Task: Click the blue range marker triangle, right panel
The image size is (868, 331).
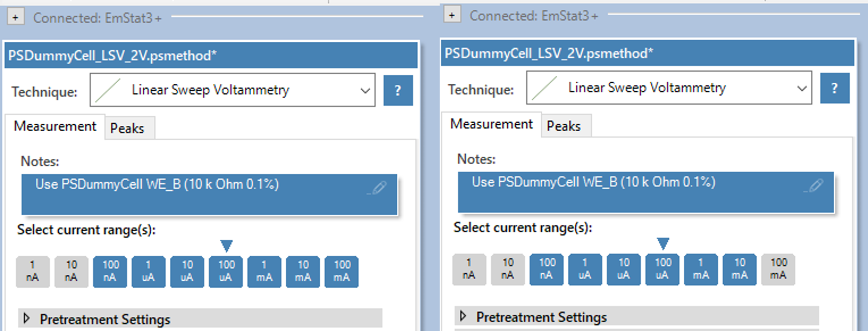Action: point(663,243)
